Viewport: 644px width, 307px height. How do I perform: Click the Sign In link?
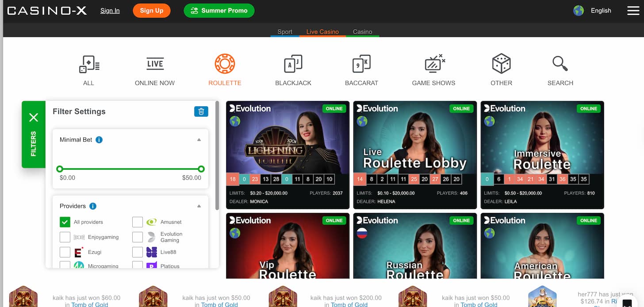pyautogui.click(x=110, y=11)
